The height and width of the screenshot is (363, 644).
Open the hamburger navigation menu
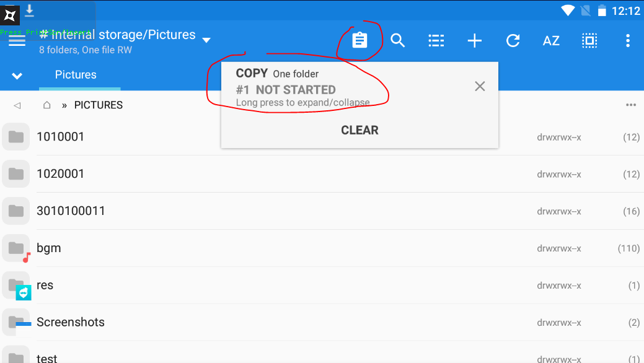17,41
